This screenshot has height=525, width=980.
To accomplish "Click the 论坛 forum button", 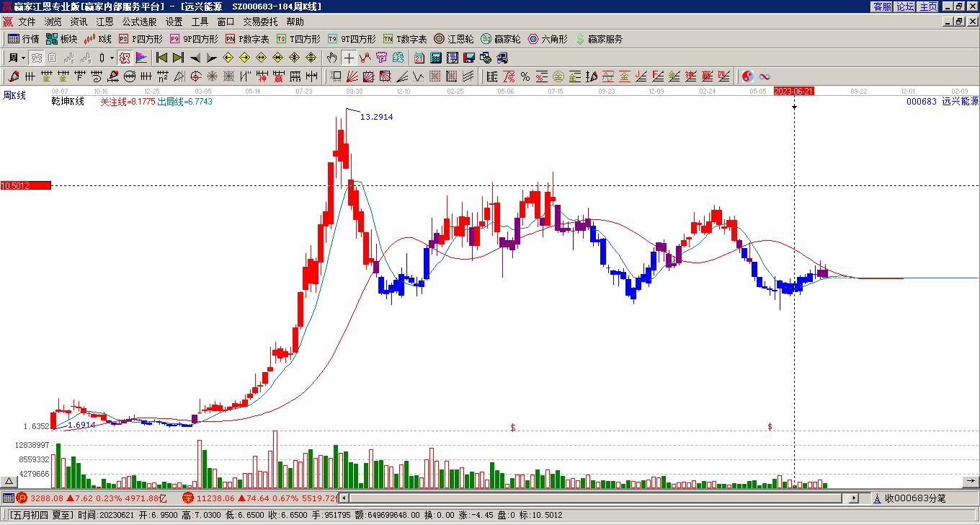I will click(x=906, y=6).
